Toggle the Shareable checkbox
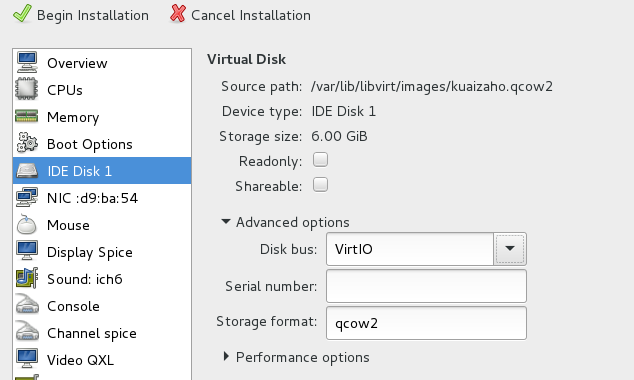The image size is (634, 380). (x=320, y=185)
